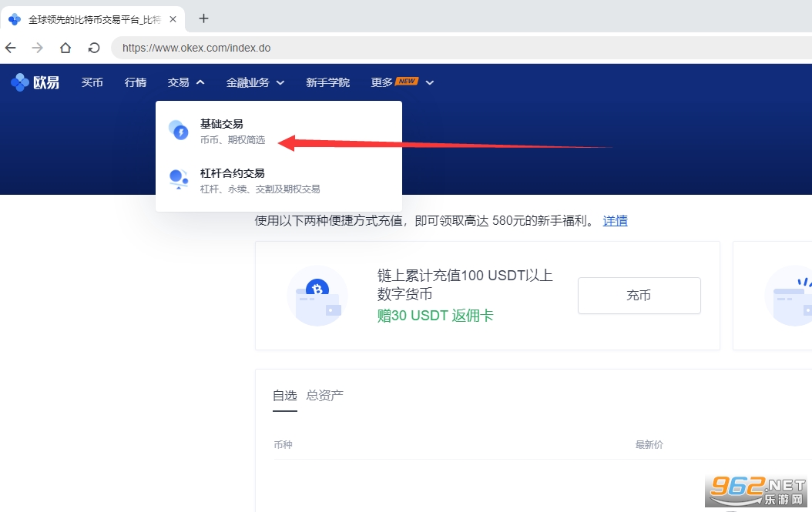Open 买币 in the navigation bar

(92, 82)
